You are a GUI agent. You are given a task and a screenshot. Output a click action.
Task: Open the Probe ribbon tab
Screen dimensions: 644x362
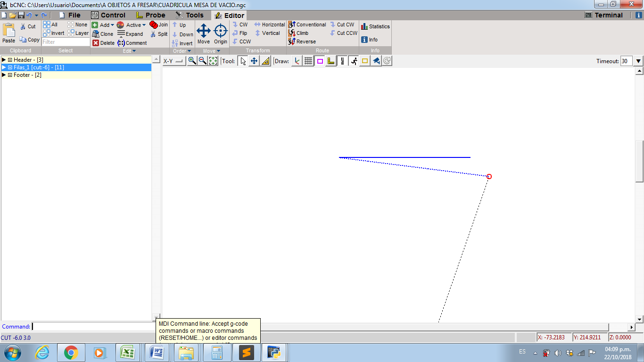(x=150, y=15)
